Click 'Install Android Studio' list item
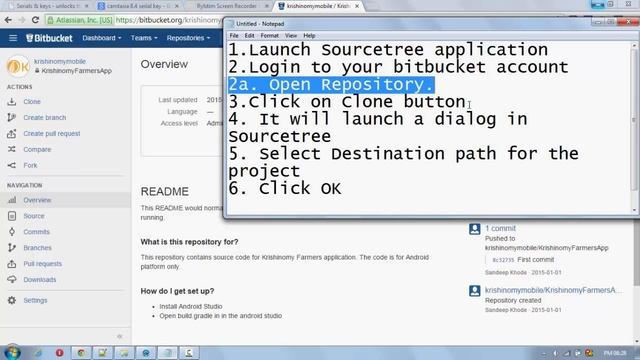Screen dimensions: 640x360 point(191,306)
